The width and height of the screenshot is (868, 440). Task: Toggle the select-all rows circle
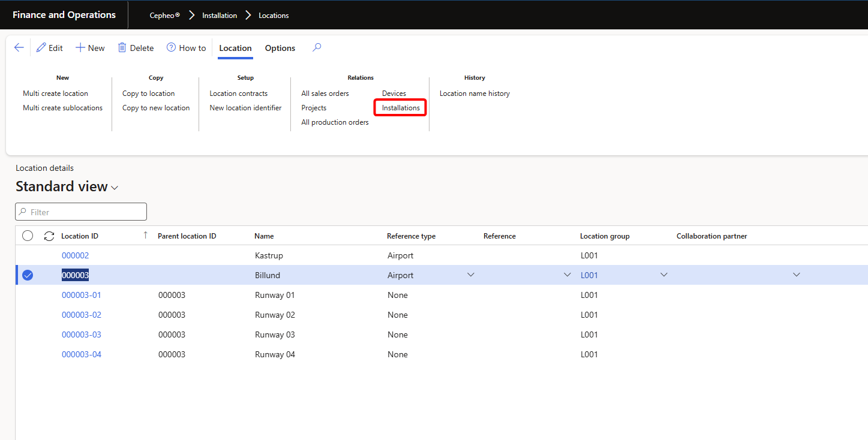pyautogui.click(x=28, y=236)
